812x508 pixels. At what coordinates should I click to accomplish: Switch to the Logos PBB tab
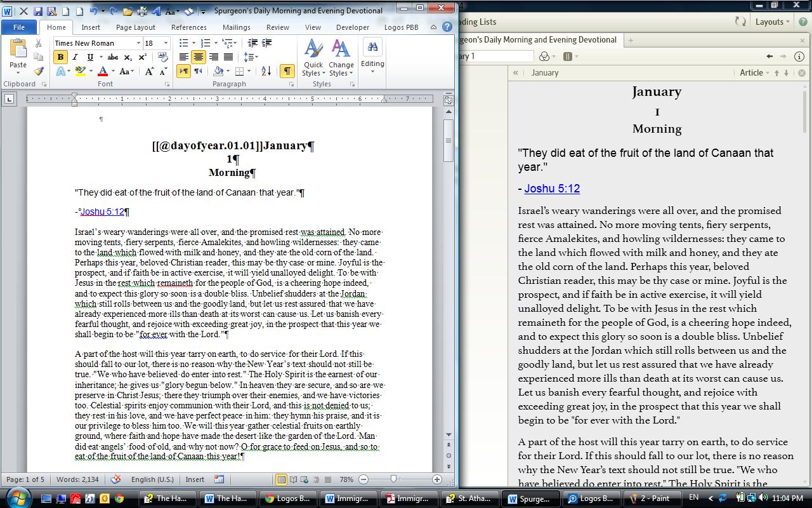[401, 27]
